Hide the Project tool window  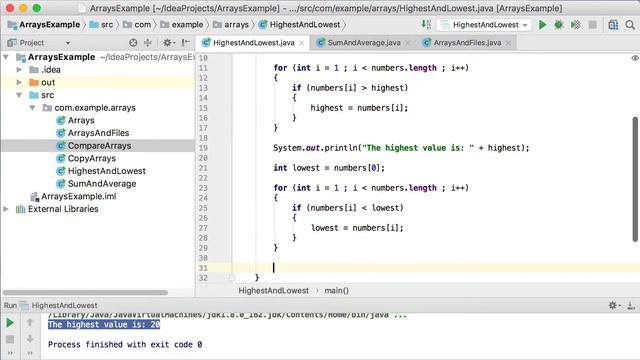point(186,42)
